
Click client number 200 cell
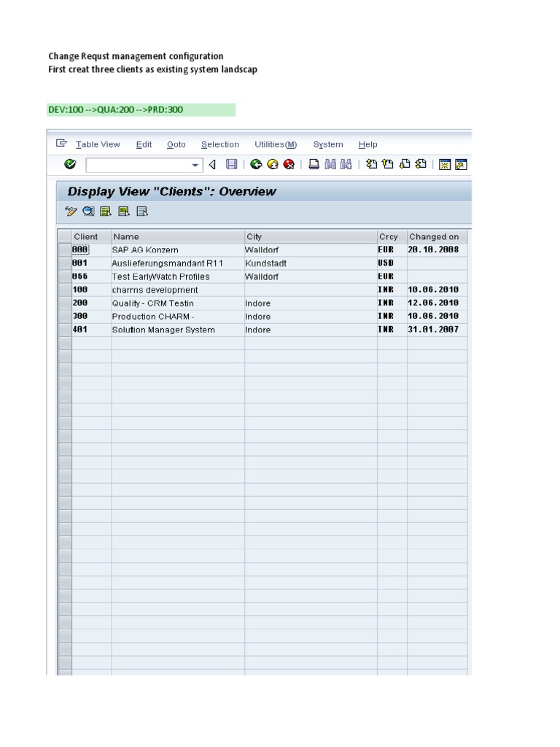pyautogui.click(x=91, y=303)
